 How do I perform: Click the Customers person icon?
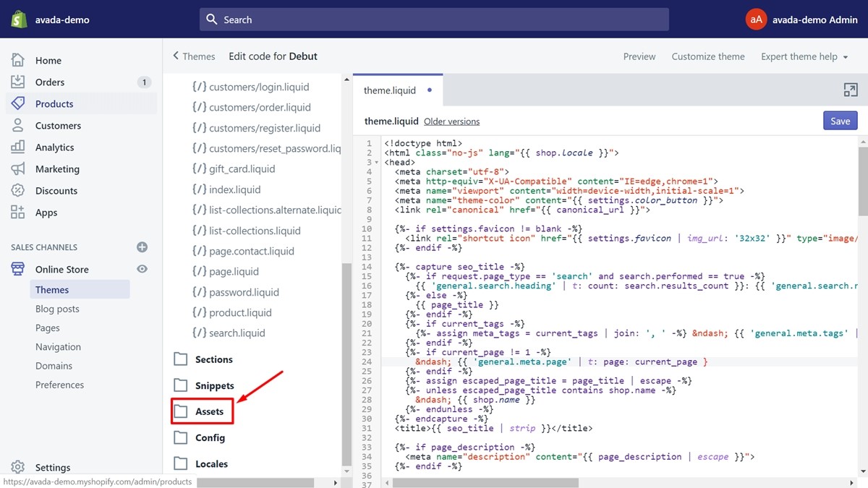pos(18,125)
